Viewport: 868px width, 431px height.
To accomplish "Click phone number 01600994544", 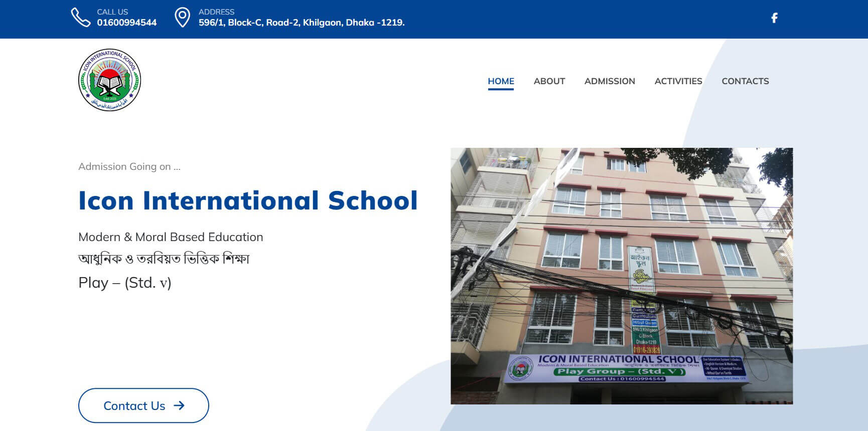I will coord(127,23).
